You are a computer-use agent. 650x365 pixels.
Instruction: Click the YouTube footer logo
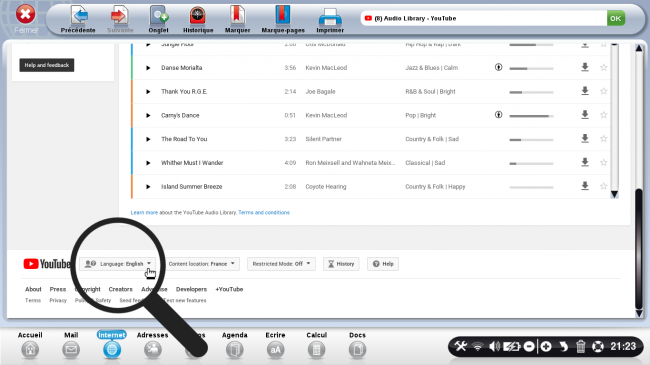point(47,264)
